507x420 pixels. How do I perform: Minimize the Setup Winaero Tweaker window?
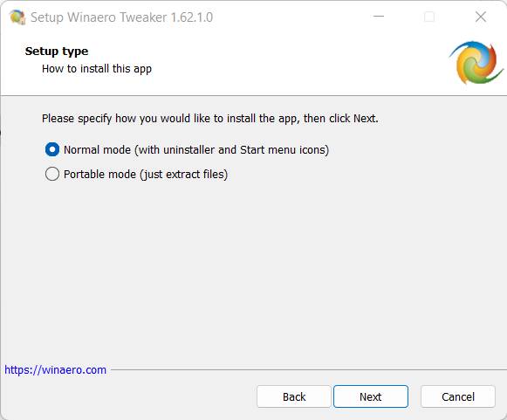click(379, 17)
